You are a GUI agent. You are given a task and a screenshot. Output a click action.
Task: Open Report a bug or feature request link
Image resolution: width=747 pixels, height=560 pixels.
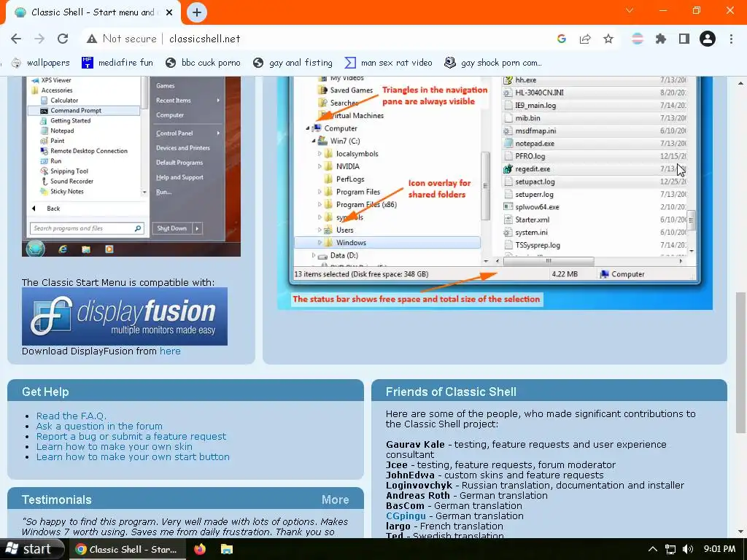tap(131, 436)
